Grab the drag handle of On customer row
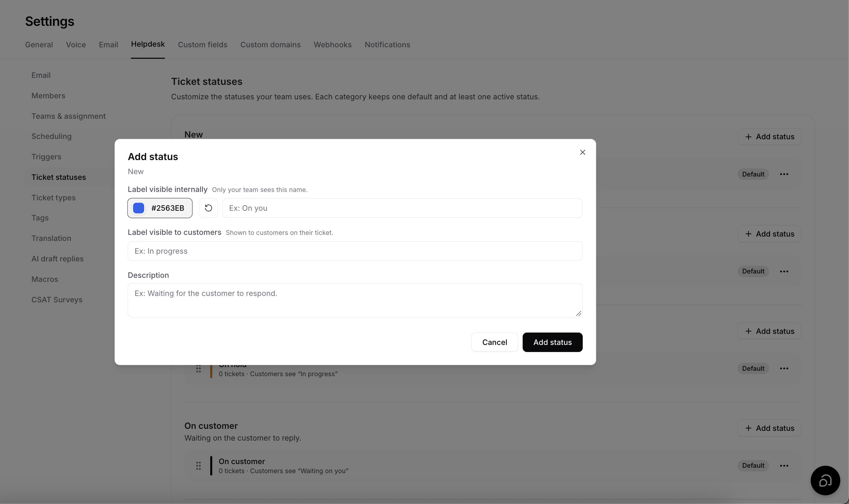Viewport: 849px width, 504px height. coord(198,466)
